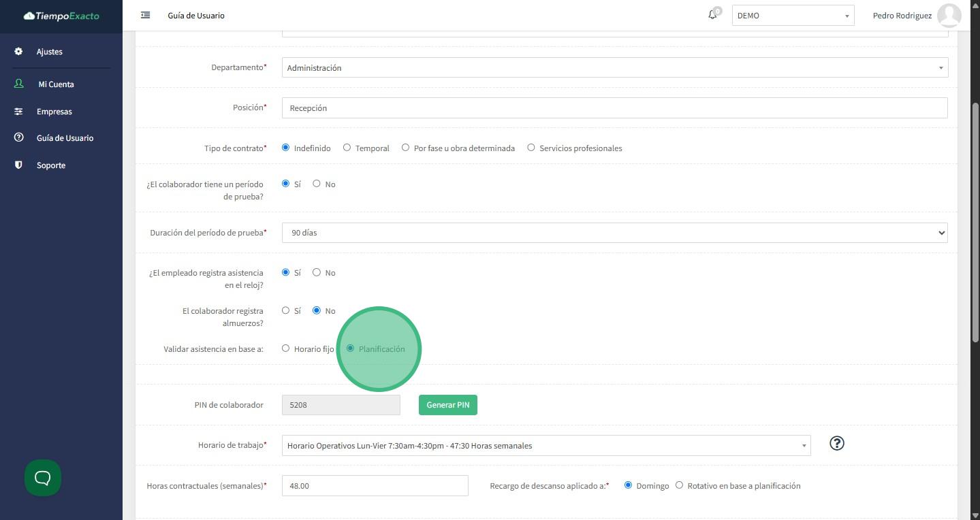Click the Empresas sliders icon
The height and width of the screenshot is (520, 980).
click(18, 112)
